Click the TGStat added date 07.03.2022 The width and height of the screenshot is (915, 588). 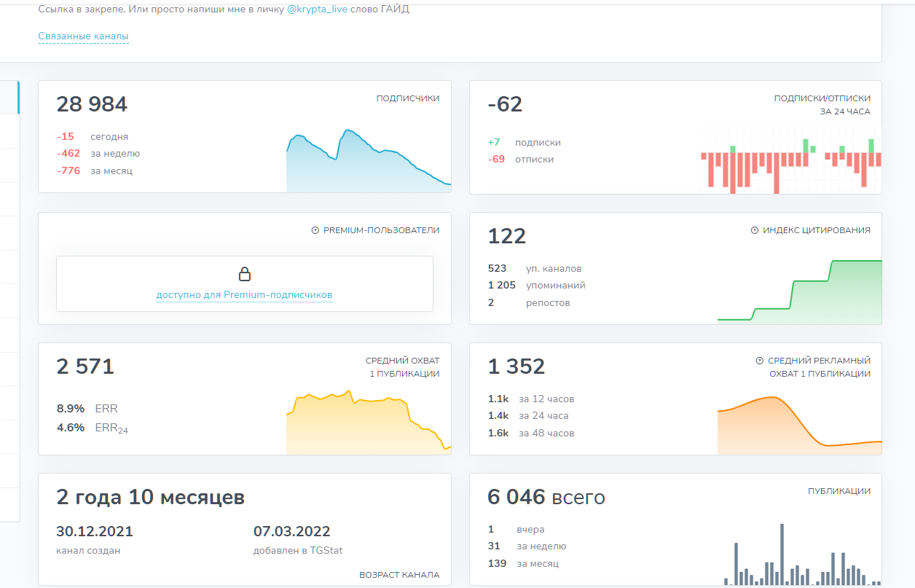click(x=292, y=532)
